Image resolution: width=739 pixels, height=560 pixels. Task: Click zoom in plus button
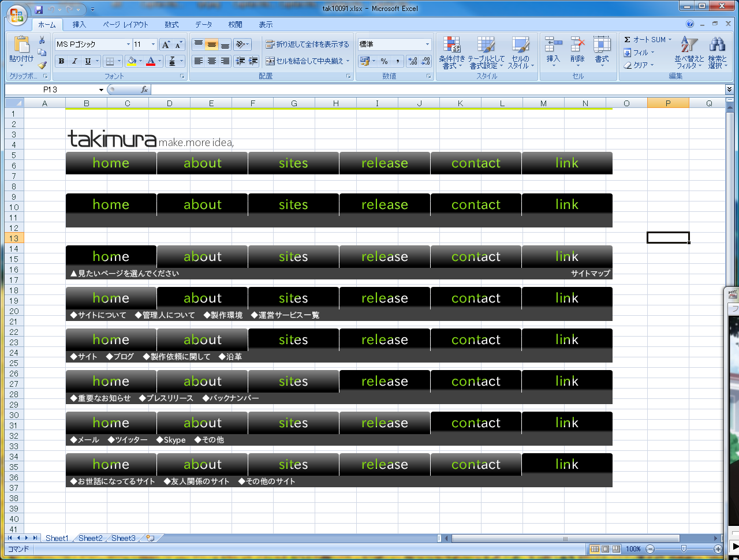tap(718, 548)
